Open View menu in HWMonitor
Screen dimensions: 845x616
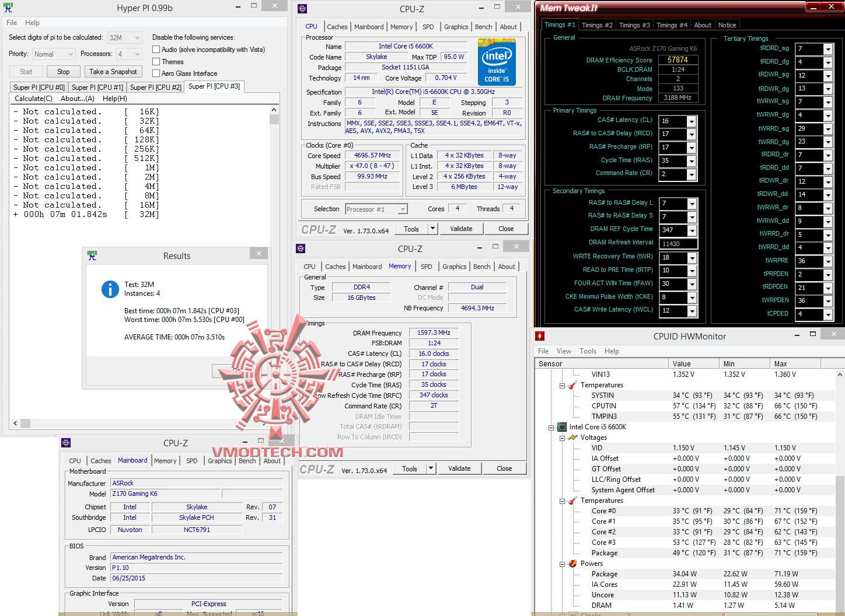564,351
